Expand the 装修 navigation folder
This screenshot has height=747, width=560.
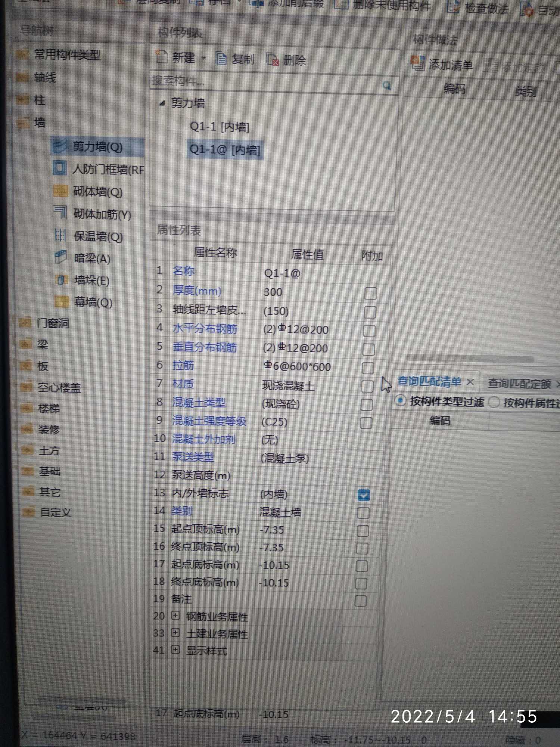click(x=27, y=429)
